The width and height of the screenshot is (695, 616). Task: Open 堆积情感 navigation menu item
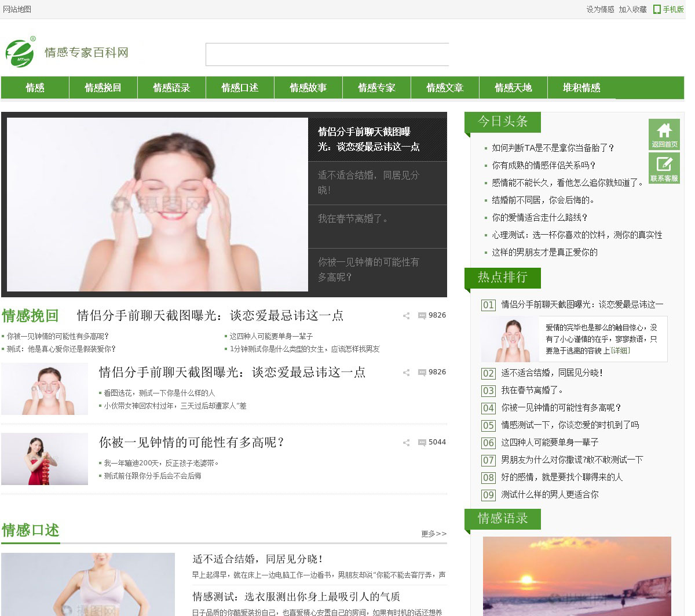coord(581,88)
